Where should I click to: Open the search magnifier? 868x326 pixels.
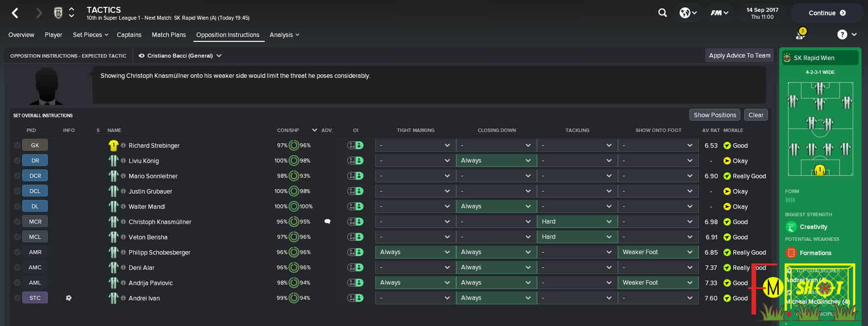pos(662,13)
